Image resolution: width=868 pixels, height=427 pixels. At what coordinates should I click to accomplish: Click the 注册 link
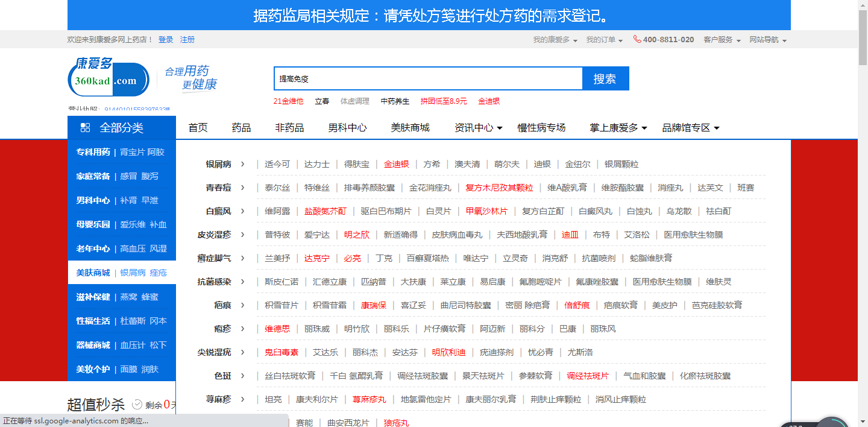point(187,40)
